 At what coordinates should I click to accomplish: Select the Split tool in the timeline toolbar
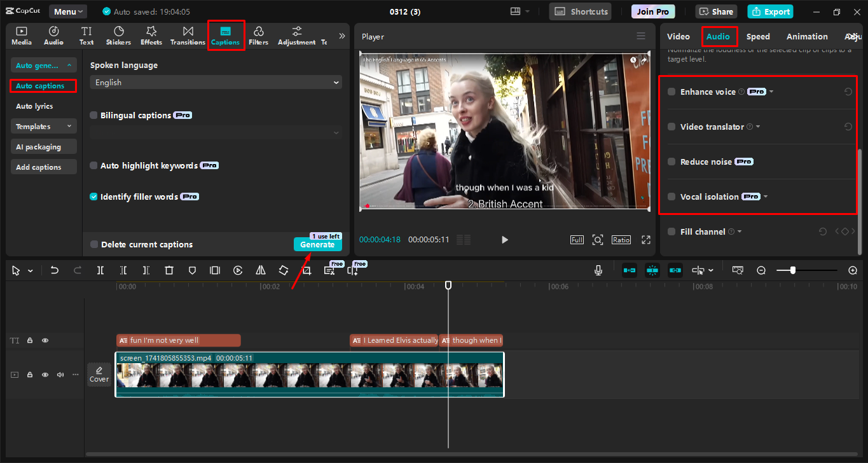100,270
